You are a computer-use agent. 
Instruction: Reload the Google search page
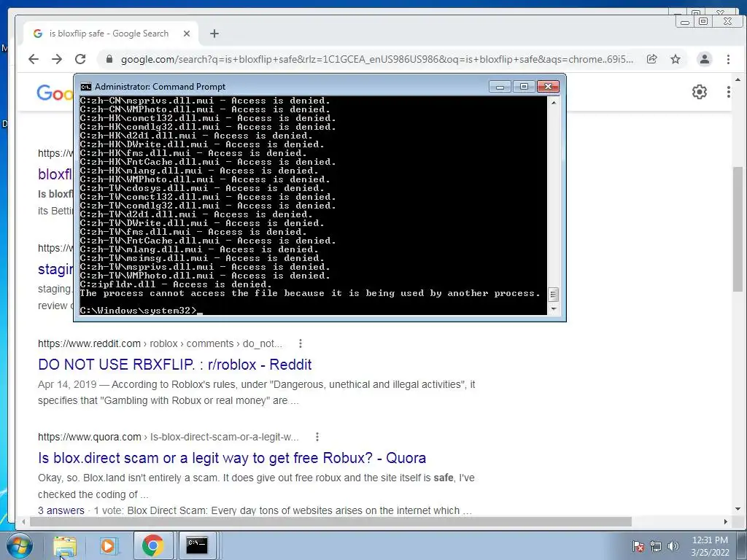[80, 59]
